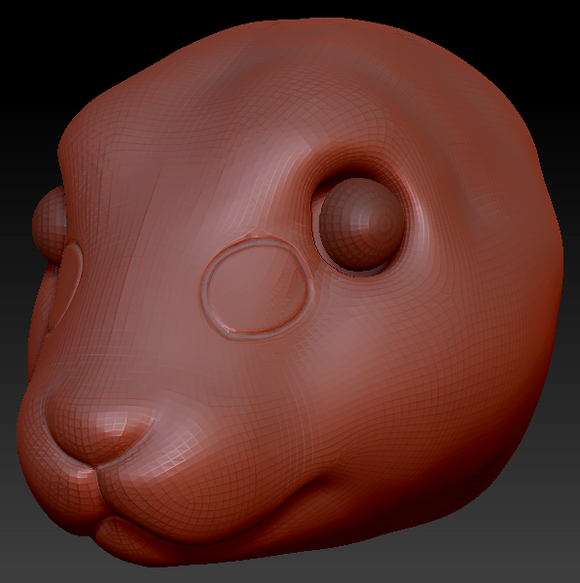Select the small eyeball sphere at far side
580x583 pixels.
pos(49,225)
